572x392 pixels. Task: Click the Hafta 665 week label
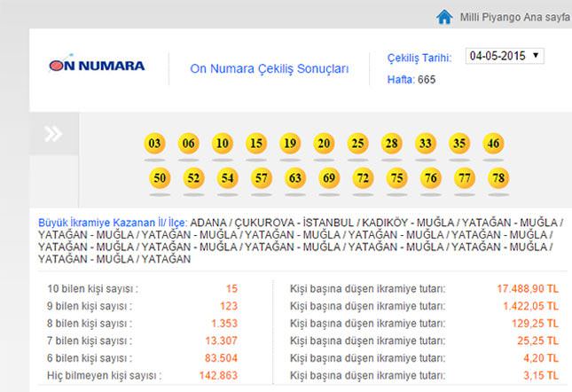tap(411, 80)
